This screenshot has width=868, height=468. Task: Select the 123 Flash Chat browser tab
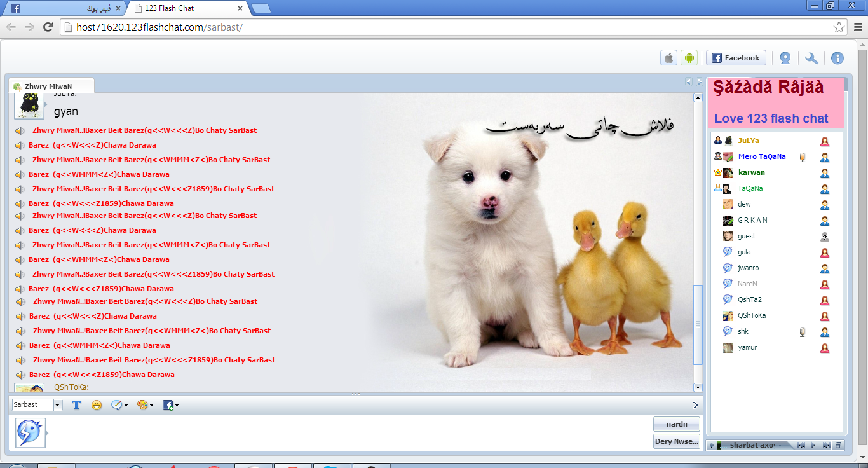[187, 8]
